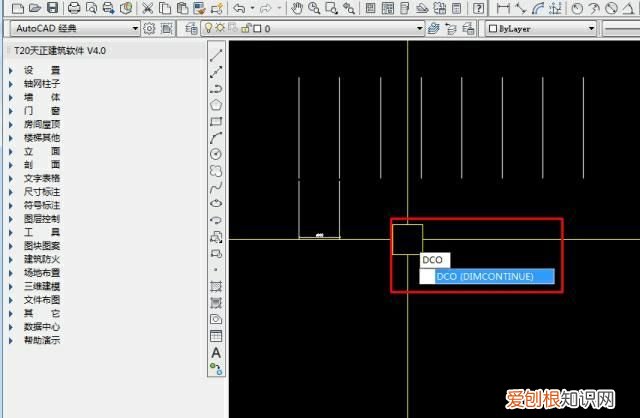Expand the 尺寸标注 tree item
The image size is (640, 418).
pyautogui.click(x=41, y=191)
